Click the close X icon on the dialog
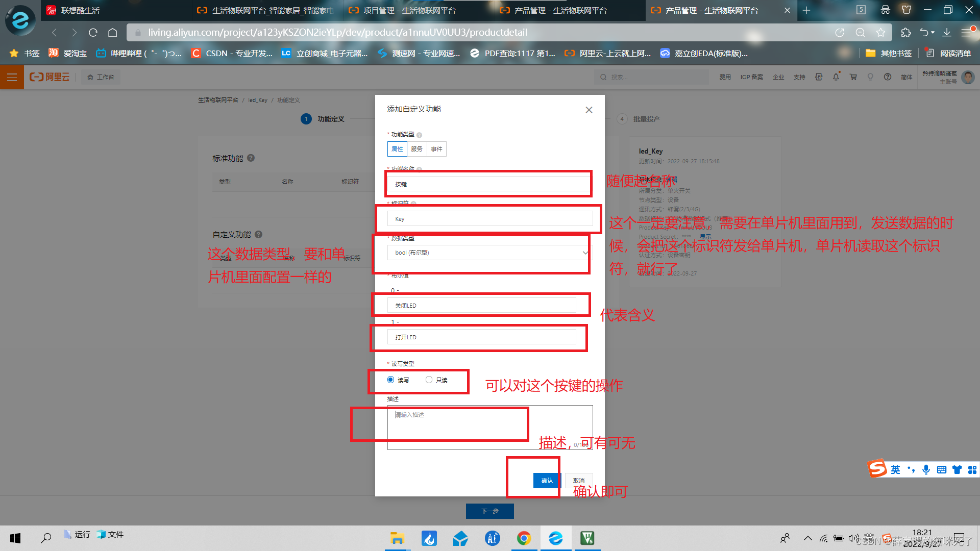The image size is (980, 551). [589, 110]
